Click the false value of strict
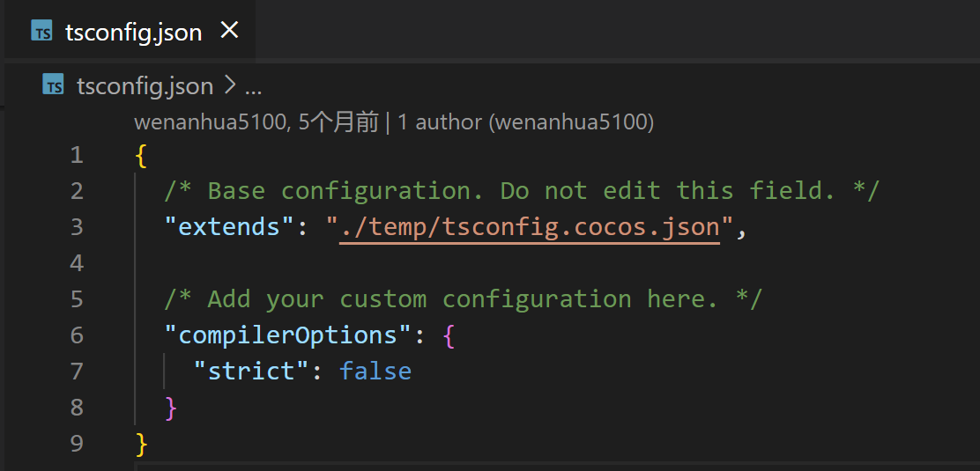Image resolution: width=980 pixels, height=471 pixels. [x=375, y=372]
